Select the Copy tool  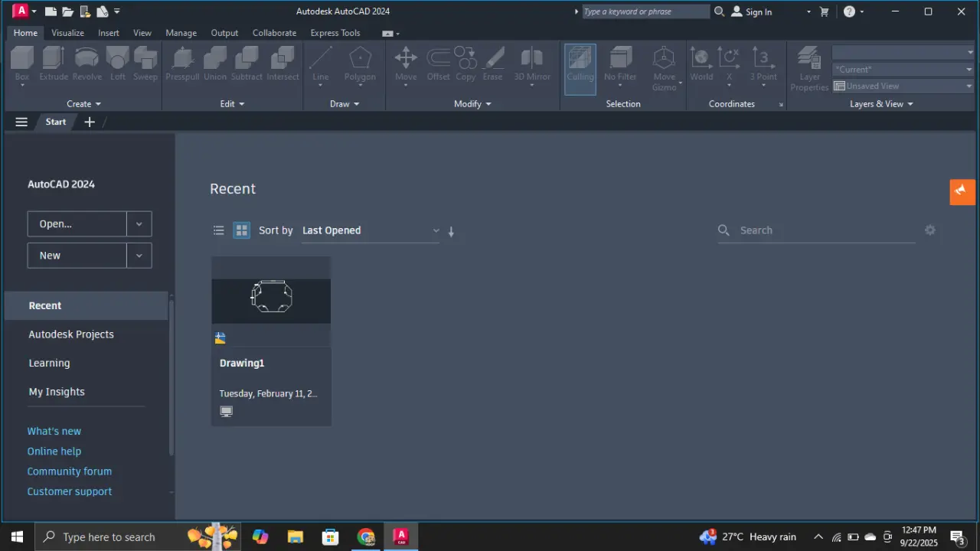click(465, 64)
